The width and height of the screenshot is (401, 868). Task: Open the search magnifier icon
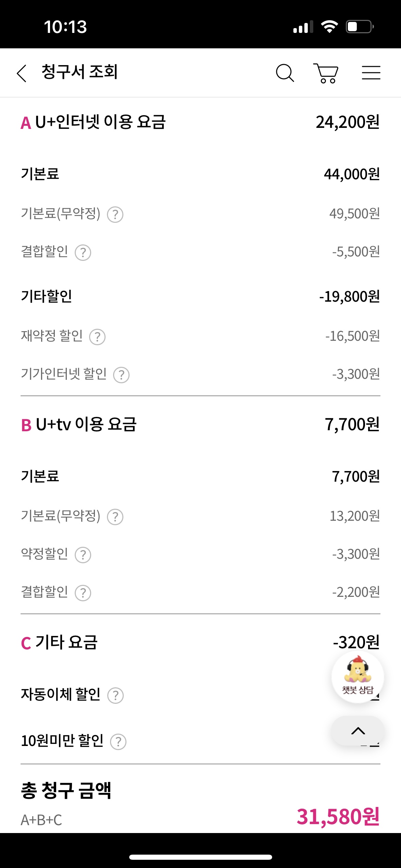click(285, 73)
